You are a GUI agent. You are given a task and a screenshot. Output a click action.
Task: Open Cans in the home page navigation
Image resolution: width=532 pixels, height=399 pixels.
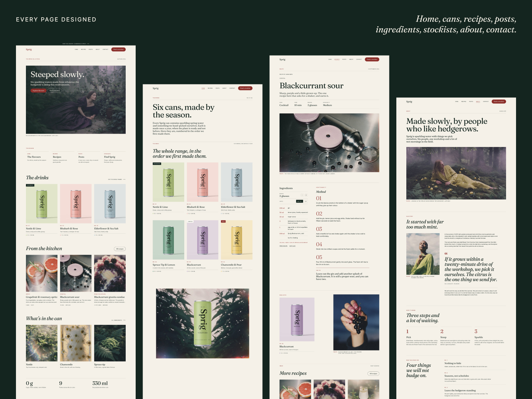(x=76, y=50)
